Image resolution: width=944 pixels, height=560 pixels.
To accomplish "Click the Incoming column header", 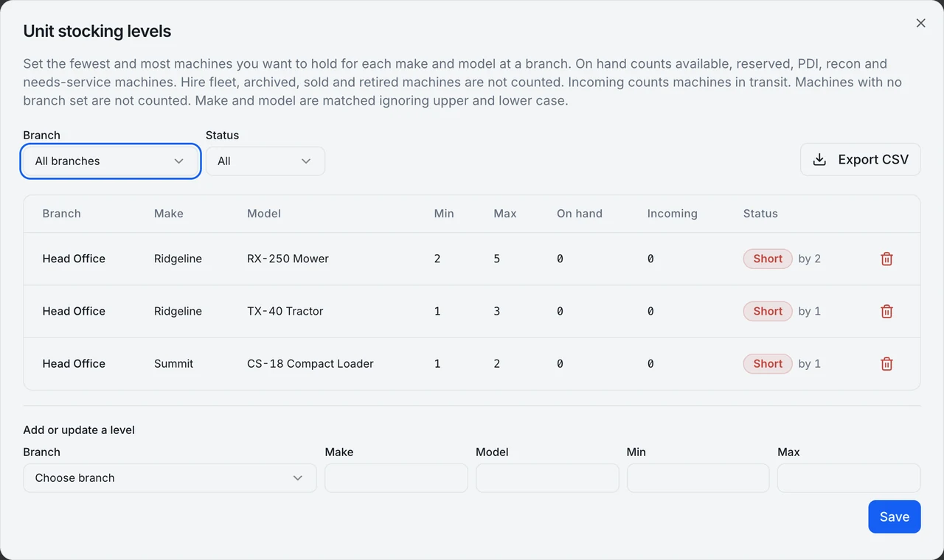I will coord(672,214).
